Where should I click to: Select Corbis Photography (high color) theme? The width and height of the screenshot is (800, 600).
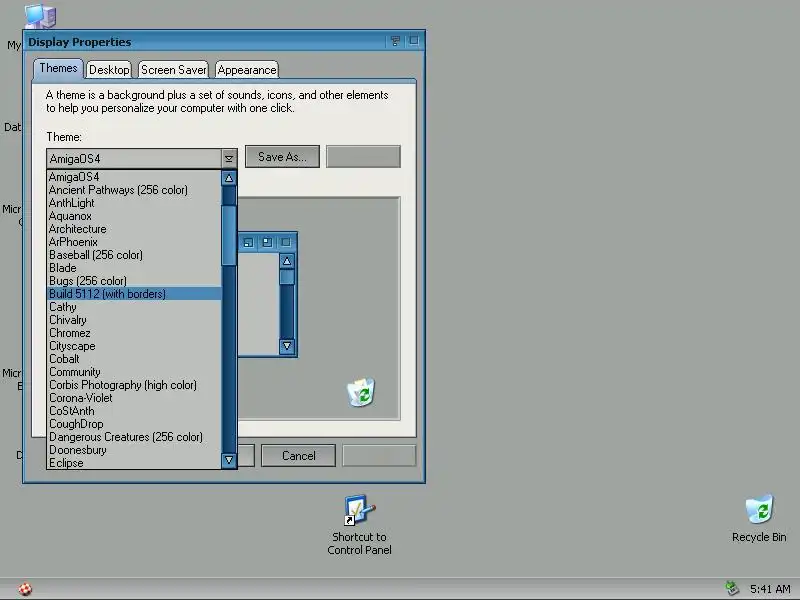point(134,385)
